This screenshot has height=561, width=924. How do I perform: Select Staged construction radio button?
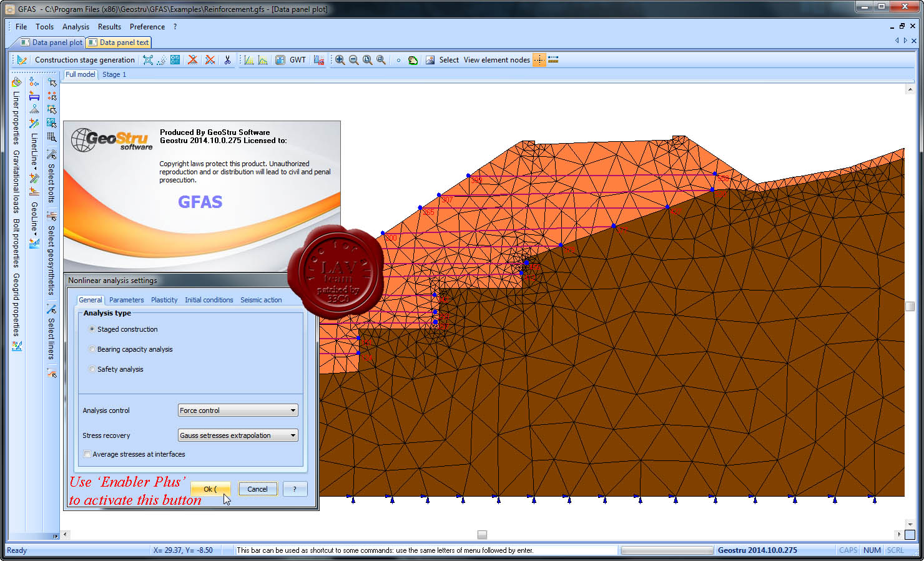pos(92,329)
